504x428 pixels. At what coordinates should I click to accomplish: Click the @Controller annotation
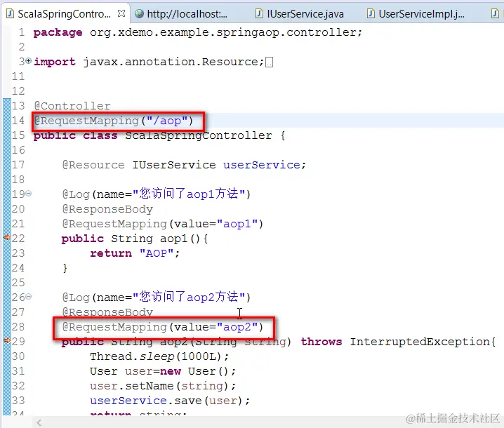coord(72,106)
